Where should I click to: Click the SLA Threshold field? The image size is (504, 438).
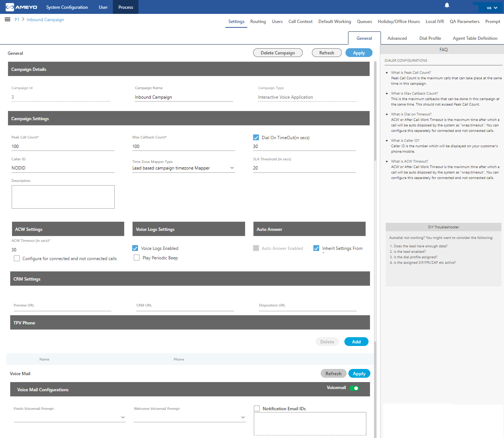coord(304,168)
